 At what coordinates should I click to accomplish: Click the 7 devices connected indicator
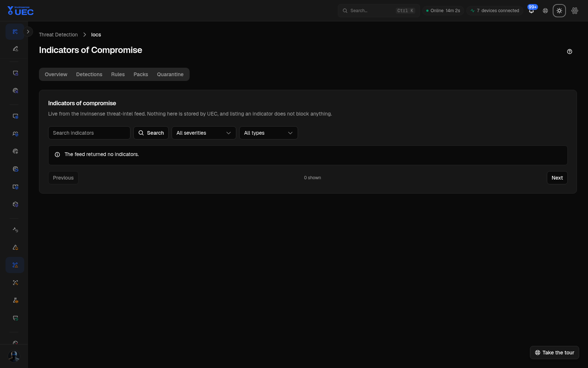495,11
